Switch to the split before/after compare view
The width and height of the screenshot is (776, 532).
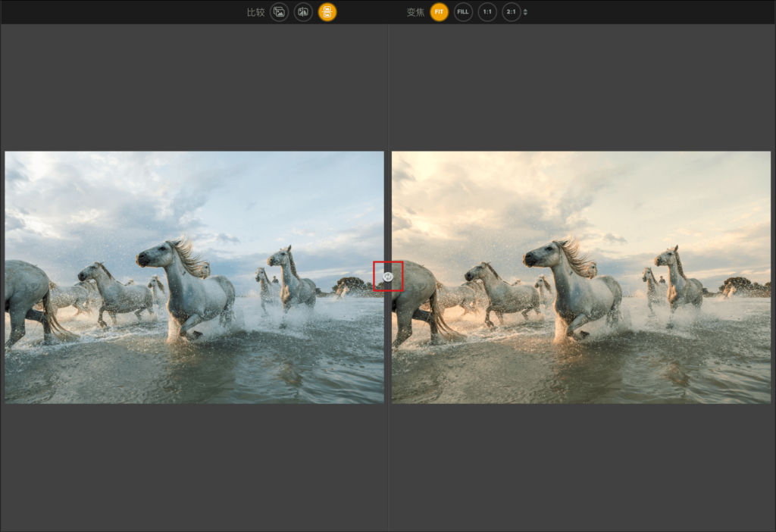(303, 12)
